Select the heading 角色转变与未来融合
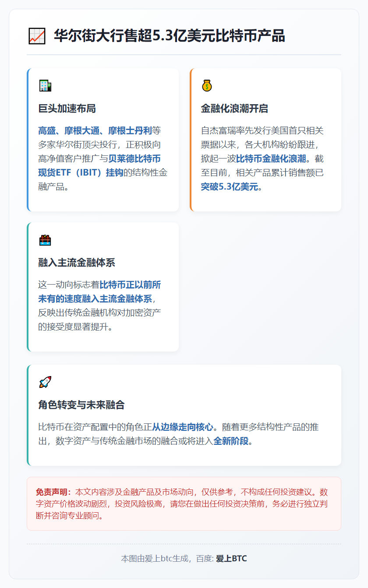Viewport: 368px width, 588px height. coord(81,405)
